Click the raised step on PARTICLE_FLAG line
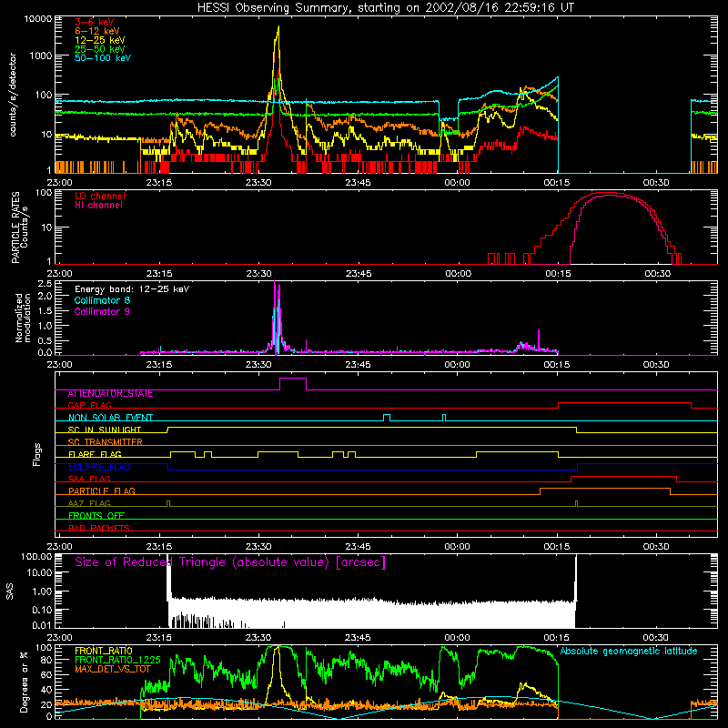This screenshot has height=728, width=728. point(605,489)
